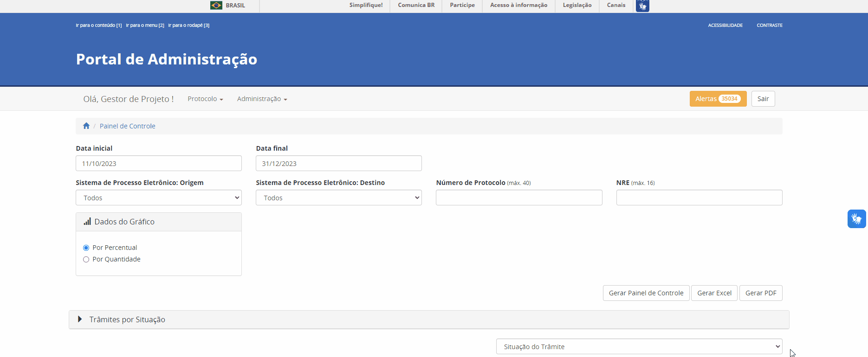Click Portal de Administração title
The width and height of the screenshot is (868, 357).
coord(167,59)
